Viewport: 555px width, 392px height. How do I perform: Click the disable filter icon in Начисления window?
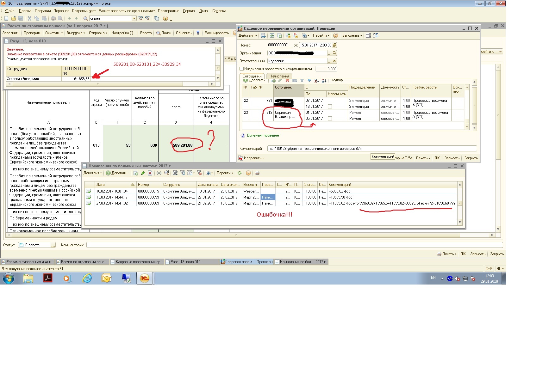[199, 173]
